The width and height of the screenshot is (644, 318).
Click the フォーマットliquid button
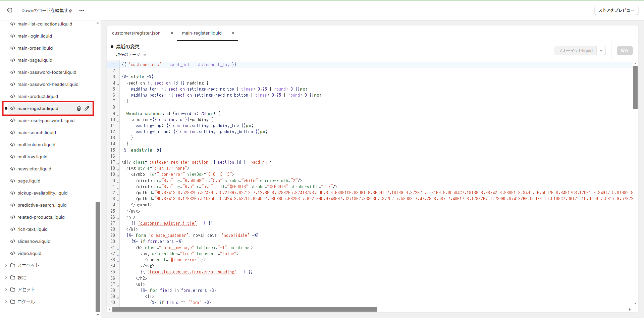pos(575,51)
